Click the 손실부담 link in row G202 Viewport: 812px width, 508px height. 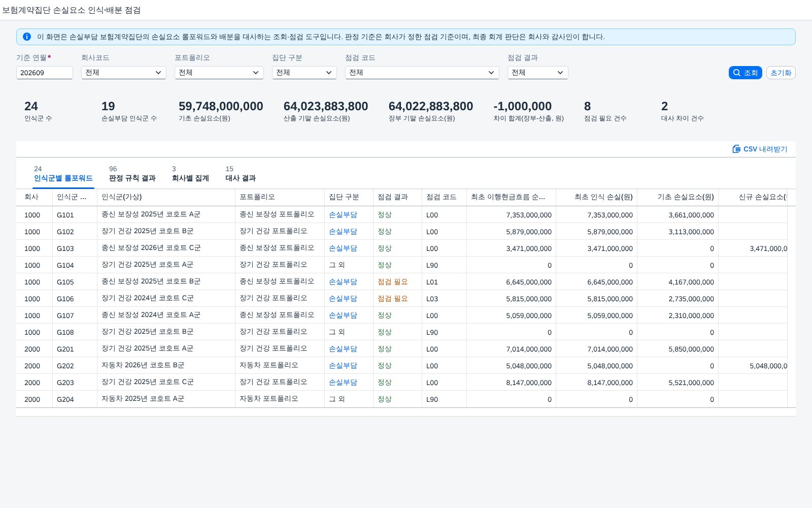343,366
